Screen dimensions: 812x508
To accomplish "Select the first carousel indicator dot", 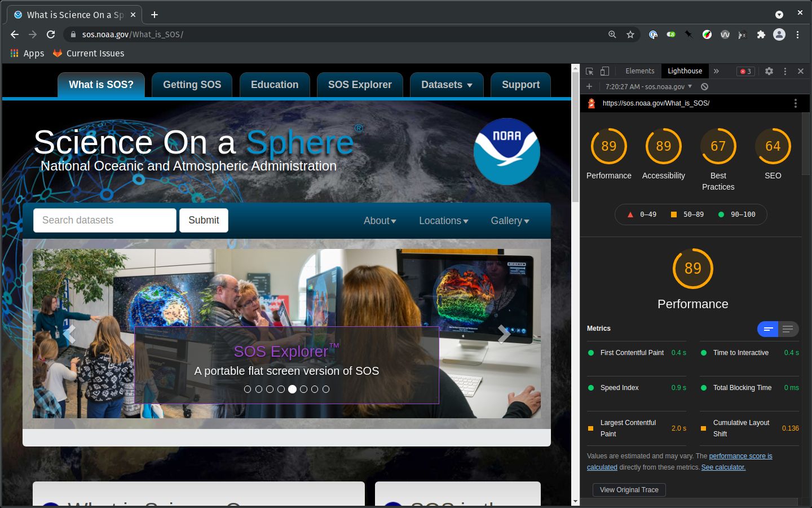I will point(248,389).
